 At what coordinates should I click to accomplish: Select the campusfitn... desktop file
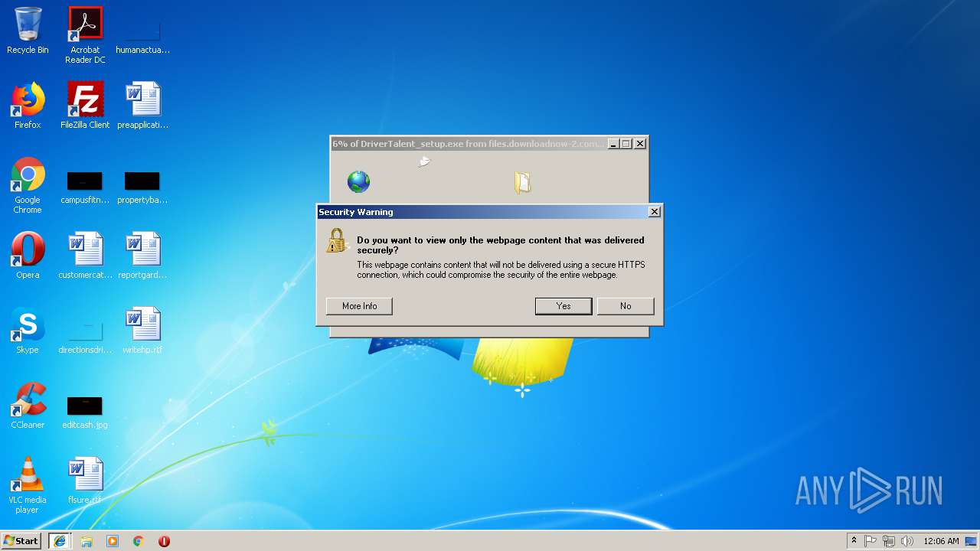point(85,187)
